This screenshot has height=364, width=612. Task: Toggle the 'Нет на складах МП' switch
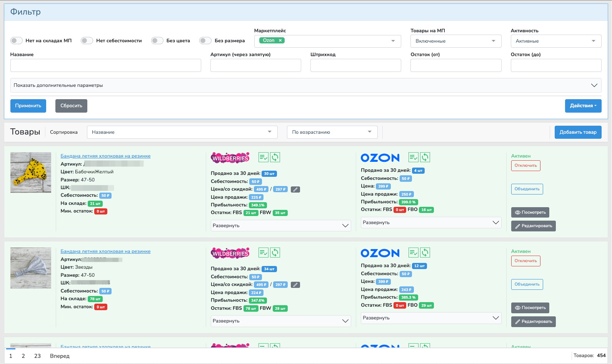click(17, 41)
